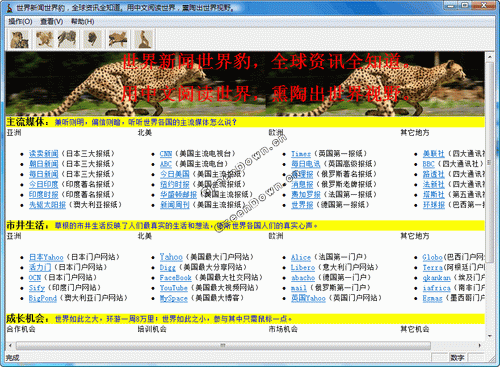Open the YouTube link
Screen dimensions: 500x367
[x=174, y=288]
